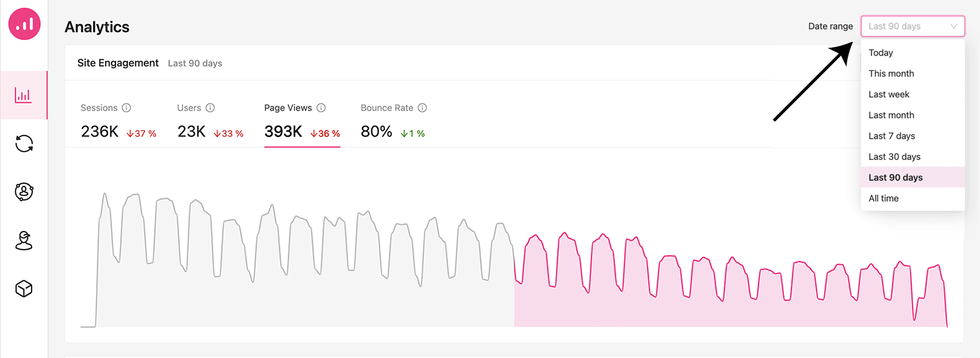The width and height of the screenshot is (980, 358).
Task: Select Last 7 days date range
Action: 892,136
